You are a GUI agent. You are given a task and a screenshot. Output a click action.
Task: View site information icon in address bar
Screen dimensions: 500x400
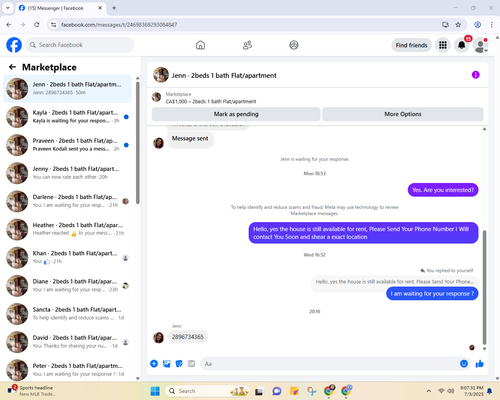point(54,25)
